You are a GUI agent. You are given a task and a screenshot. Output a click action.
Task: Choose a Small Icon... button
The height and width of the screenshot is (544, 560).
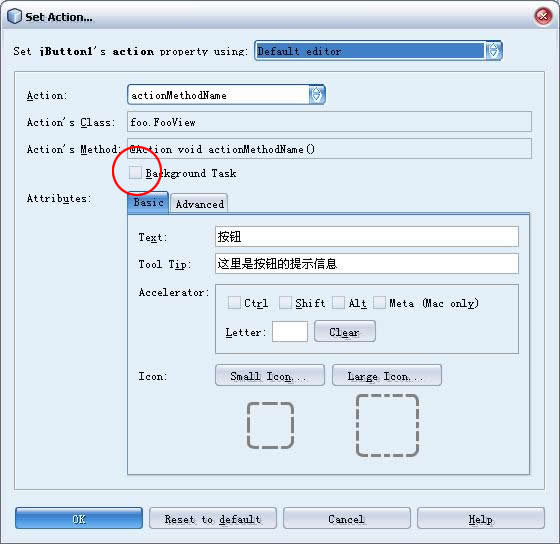point(270,375)
